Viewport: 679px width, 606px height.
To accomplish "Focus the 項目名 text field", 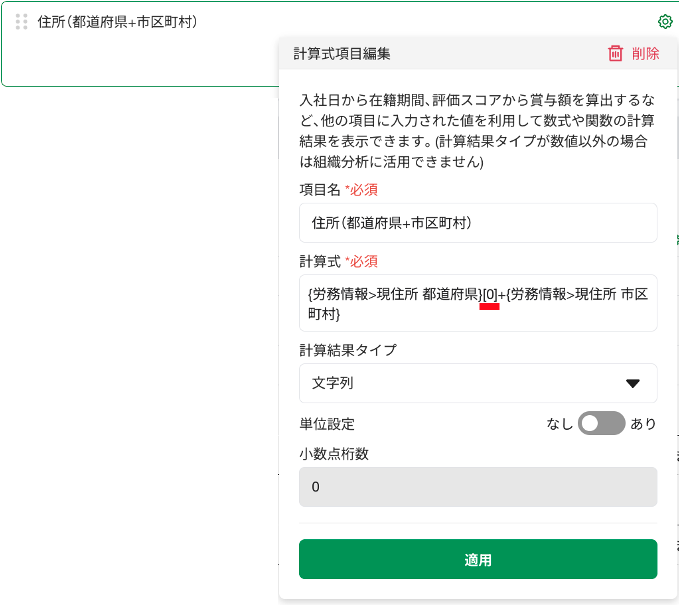I will tap(477, 223).
